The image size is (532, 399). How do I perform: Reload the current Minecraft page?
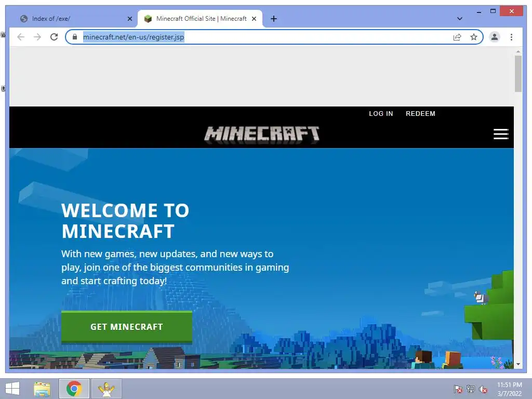(54, 37)
